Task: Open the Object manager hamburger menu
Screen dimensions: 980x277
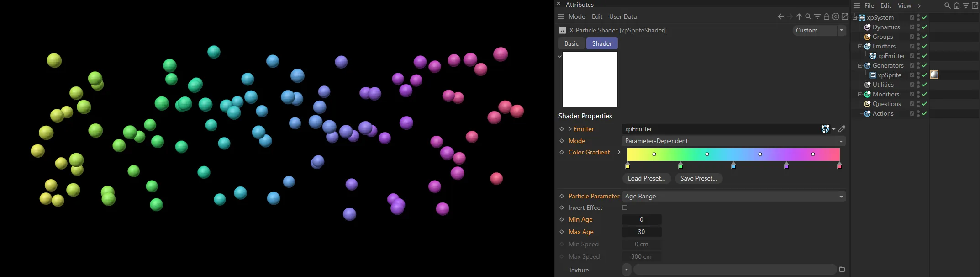Action: 857,5
